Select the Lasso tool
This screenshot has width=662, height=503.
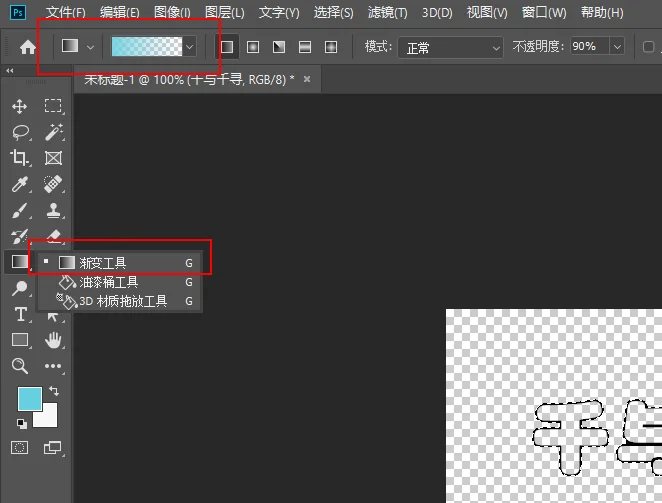tap(20, 132)
